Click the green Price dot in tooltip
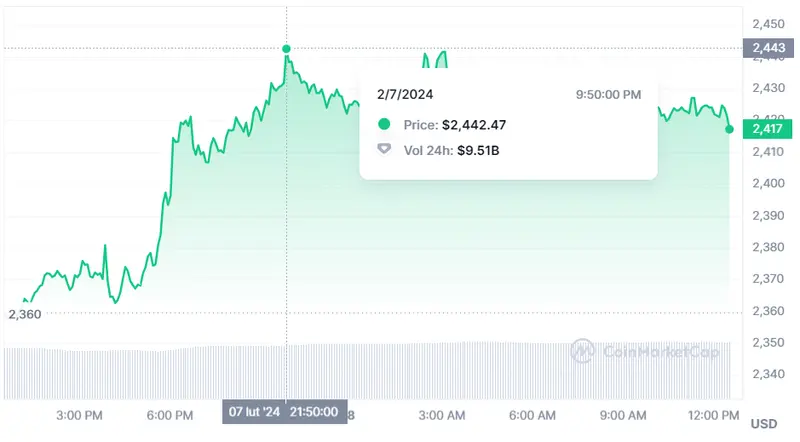This screenshot has width=800, height=442. (384, 124)
